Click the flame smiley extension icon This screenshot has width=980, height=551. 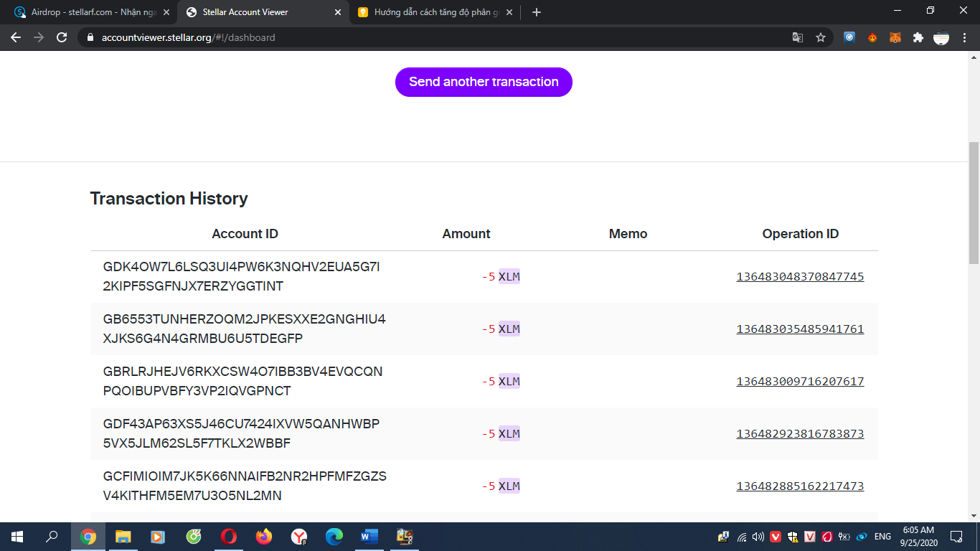click(x=872, y=37)
